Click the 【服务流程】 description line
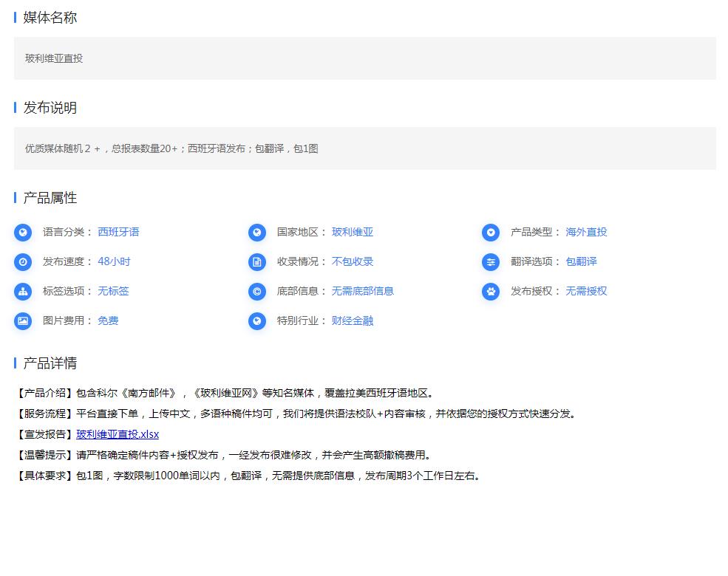Image resolution: width=728 pixels, height=576 pixels. coord(296,414)
